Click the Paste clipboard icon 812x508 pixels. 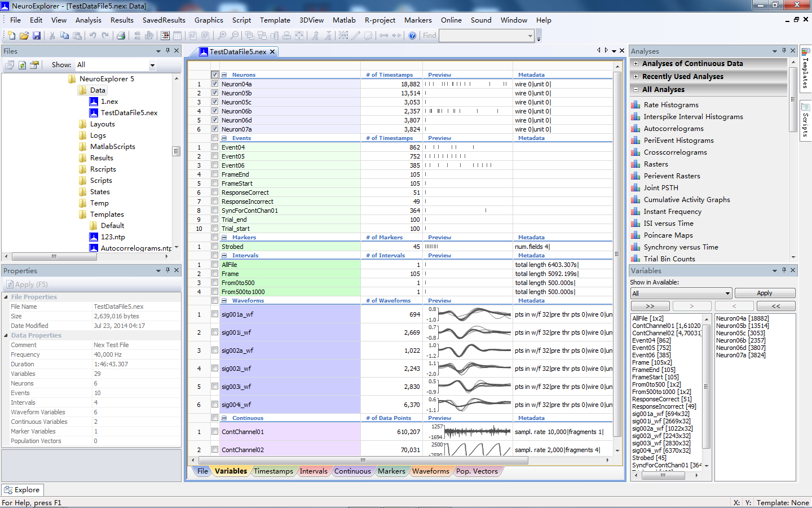[77, 36]
